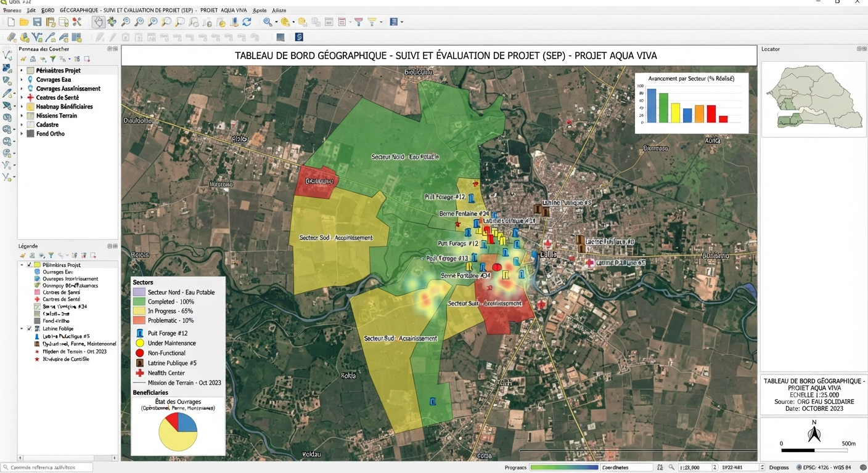Image resolution: width=868 pixels, height=473 pixels.
Task: Toggle the Périmètres Projet legend checkbox
Action: pyautogui.click(x=30, y=265)
